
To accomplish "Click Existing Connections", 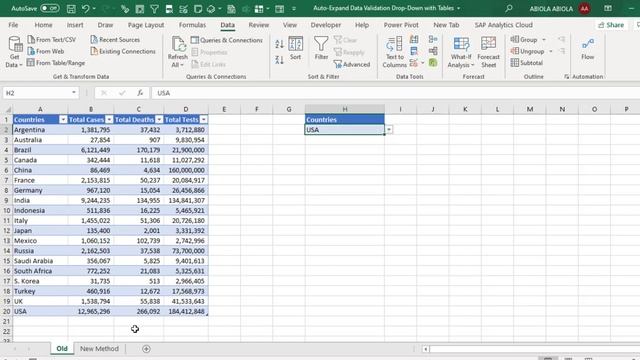I will coord(123,51).
